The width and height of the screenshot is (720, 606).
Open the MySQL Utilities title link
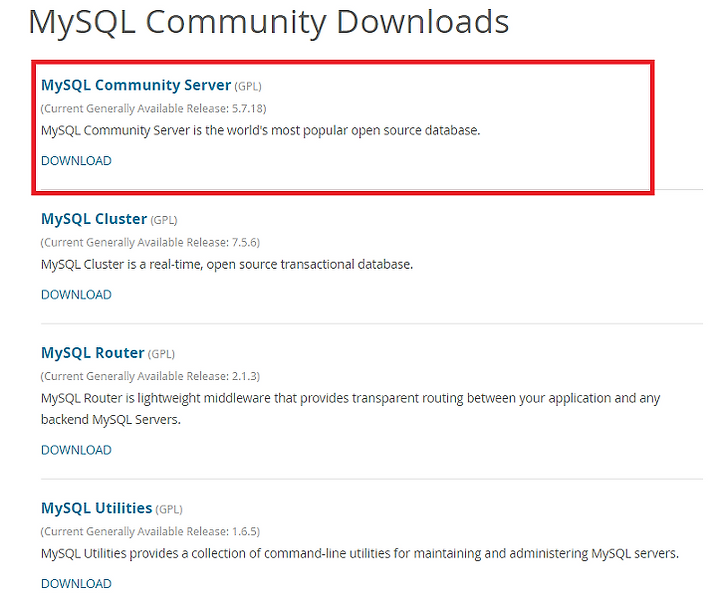tap(96, 508)
